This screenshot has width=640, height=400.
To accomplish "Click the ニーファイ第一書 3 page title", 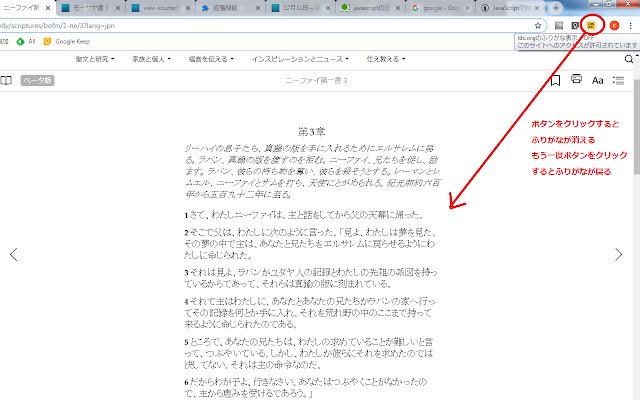I will tap(316, 80).
